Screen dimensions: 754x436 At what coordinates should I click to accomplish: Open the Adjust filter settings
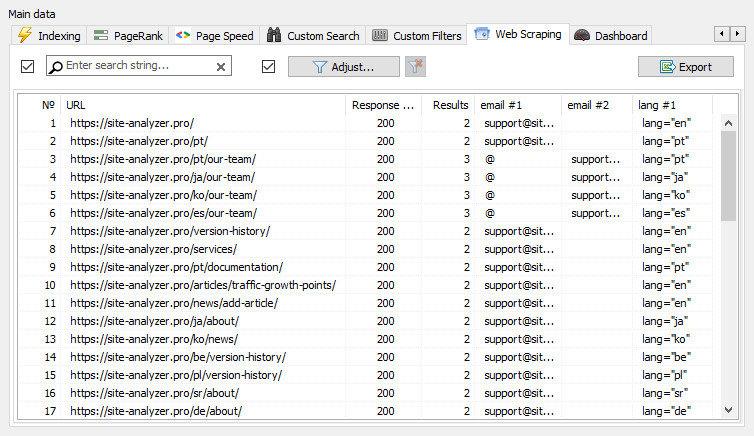click(x=344, y=67)
